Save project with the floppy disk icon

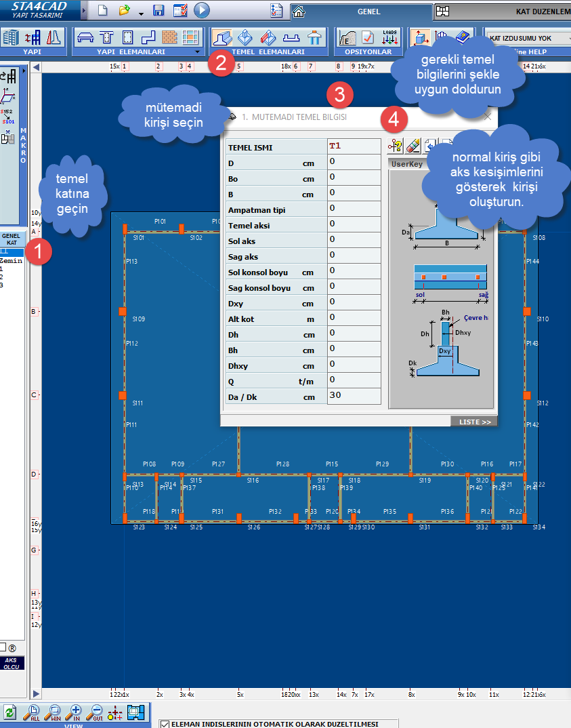click(158, 10)
